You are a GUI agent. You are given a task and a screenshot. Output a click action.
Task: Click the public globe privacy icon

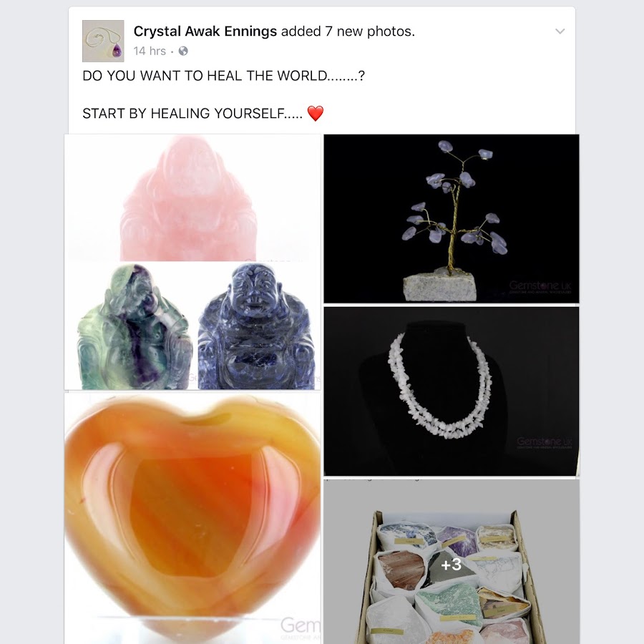183,51
